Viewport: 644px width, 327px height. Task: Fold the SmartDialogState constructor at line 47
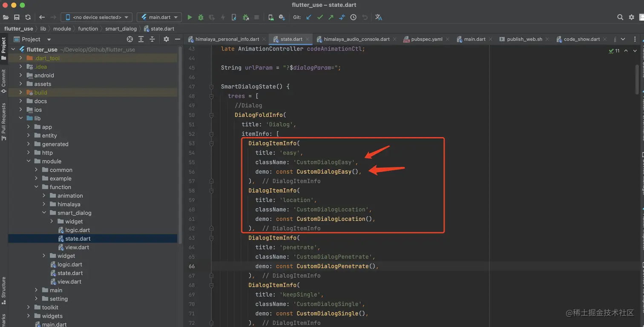tap(211, 86)
